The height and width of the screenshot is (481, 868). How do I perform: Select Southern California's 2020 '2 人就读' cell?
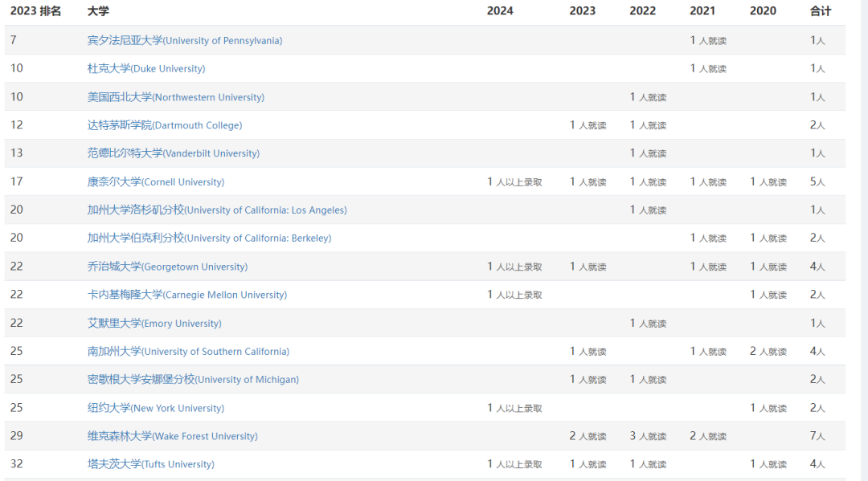(768, 351)
